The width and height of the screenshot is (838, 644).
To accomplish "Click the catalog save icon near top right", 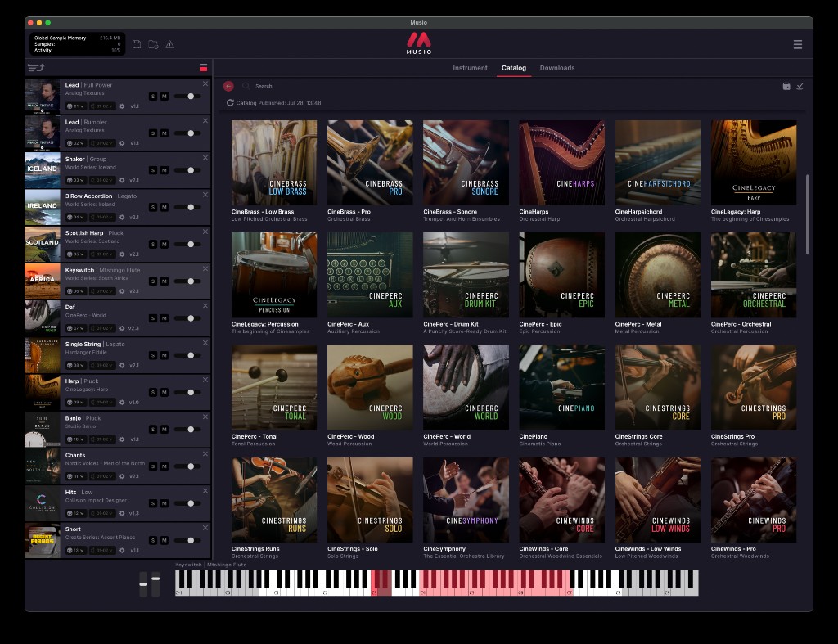I will pyautogui.click(x=786, y=86).
